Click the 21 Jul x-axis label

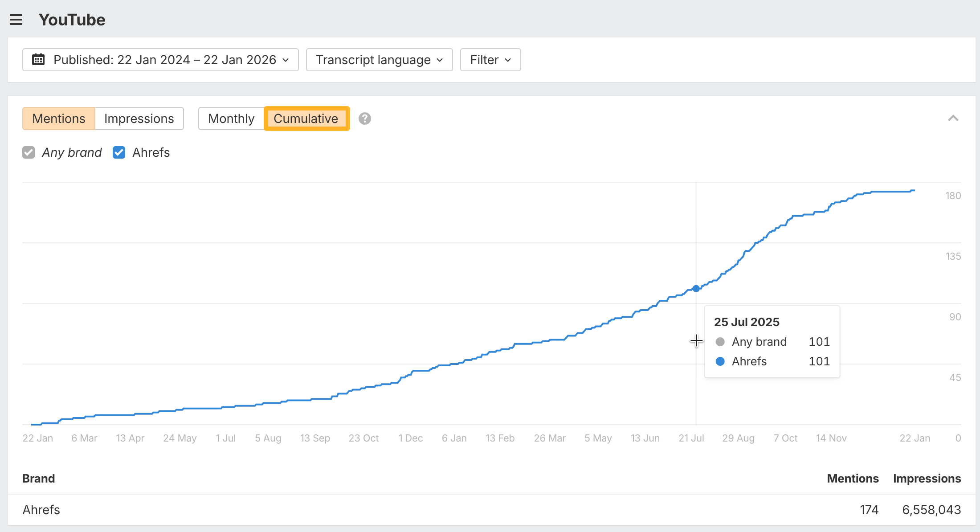(x=691, y=438)
